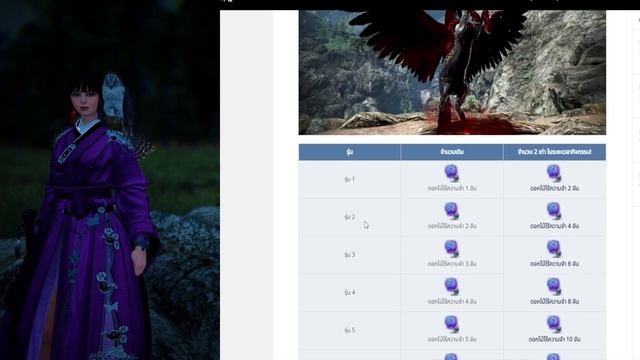Screen dimensions: 640x360
Task: Click the memory flower icon in round 5 base amount
Action: point(451,324)
